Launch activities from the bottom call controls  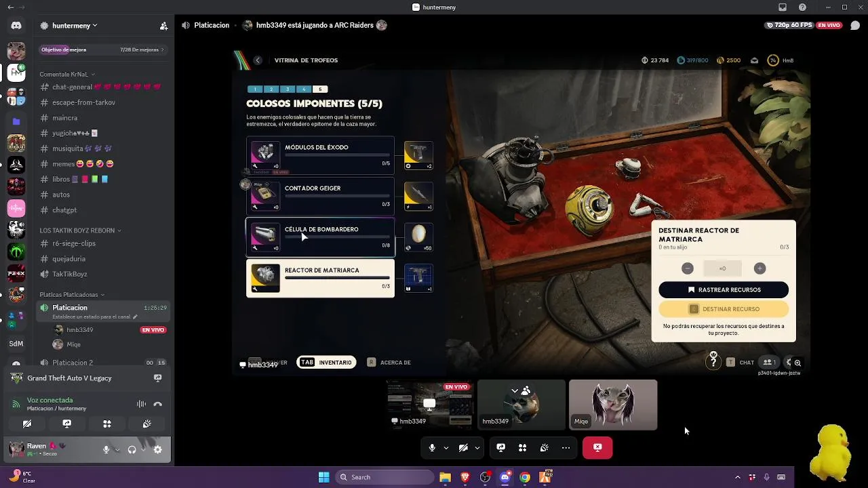click(522, 447)
